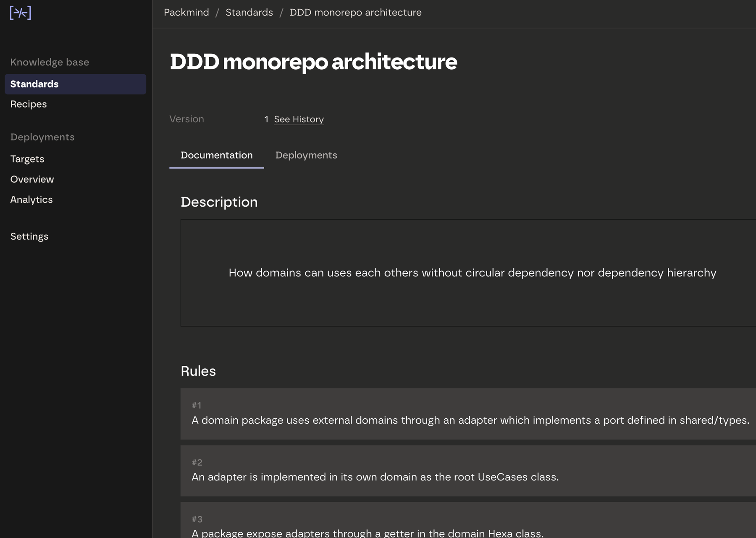Click the page title heading
Screen dimensions: 756x538
(x=313, y=62)
